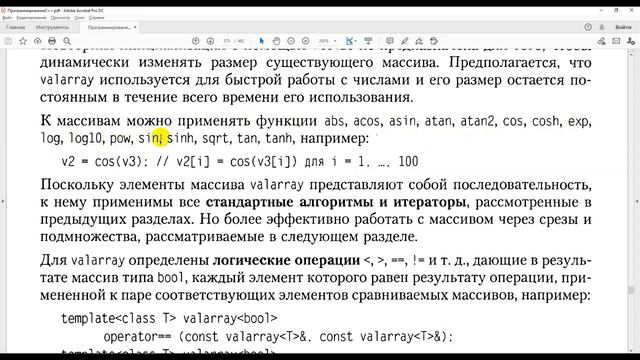Go to previous page with up arrow

(196, 41)
